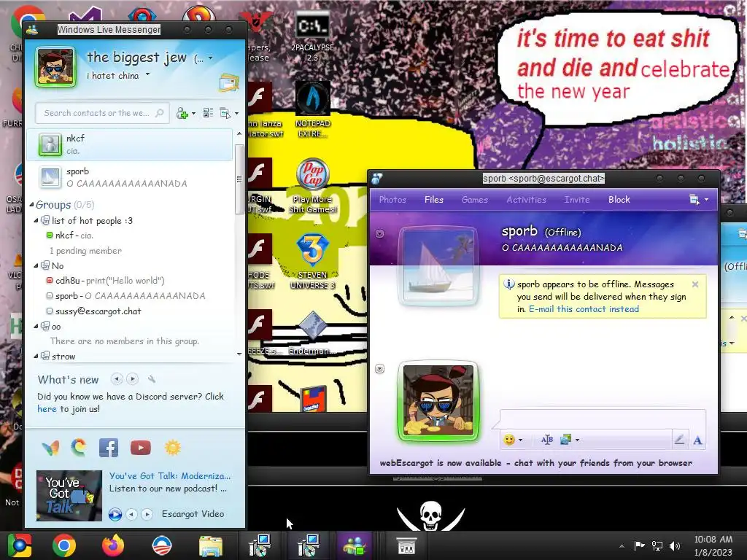Click the contact list layout icon
Viewport: 747px width, 560px height.
coord(208,113)
